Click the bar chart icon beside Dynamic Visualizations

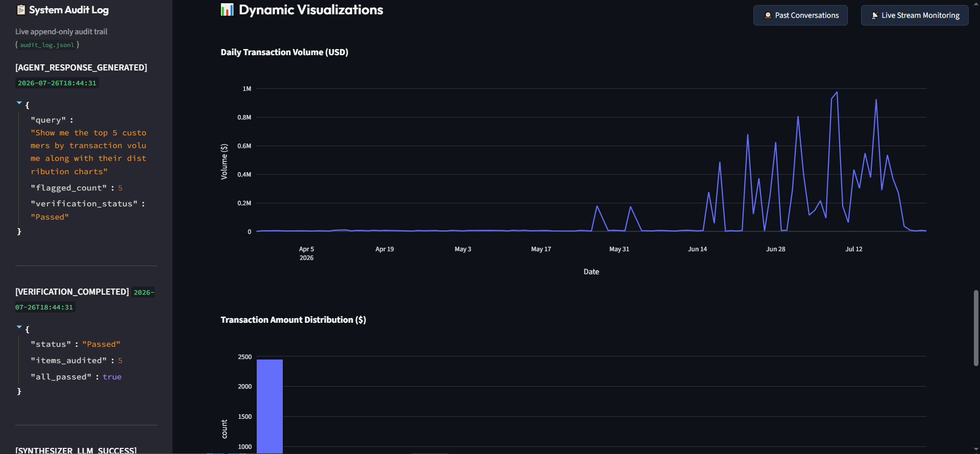[x=227, y=10]
